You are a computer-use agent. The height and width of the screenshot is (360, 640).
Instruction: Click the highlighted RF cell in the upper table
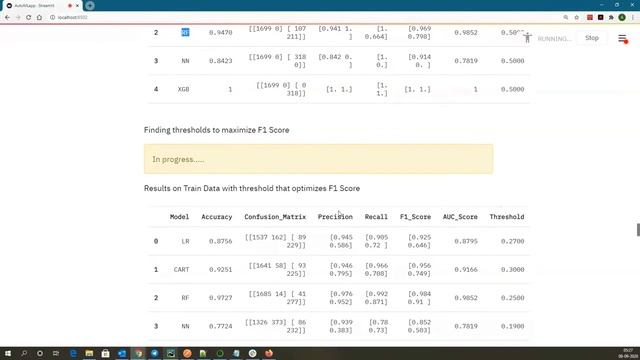[185, 32]
